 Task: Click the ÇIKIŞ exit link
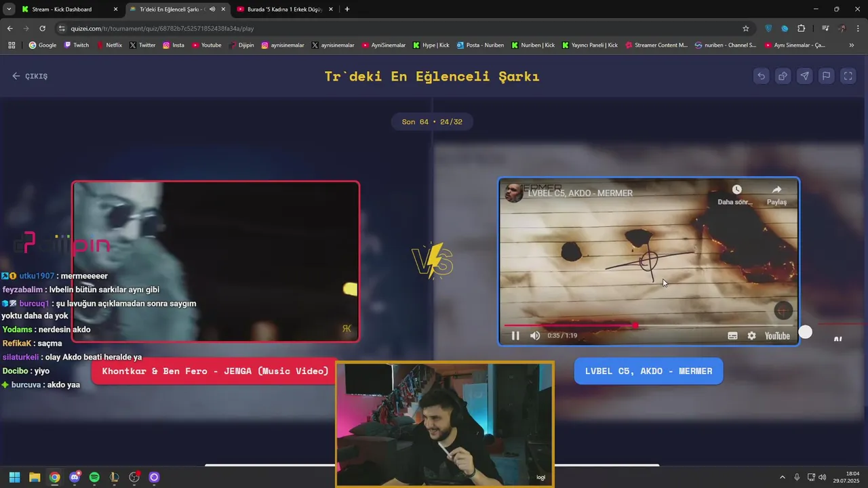(30, 76)
